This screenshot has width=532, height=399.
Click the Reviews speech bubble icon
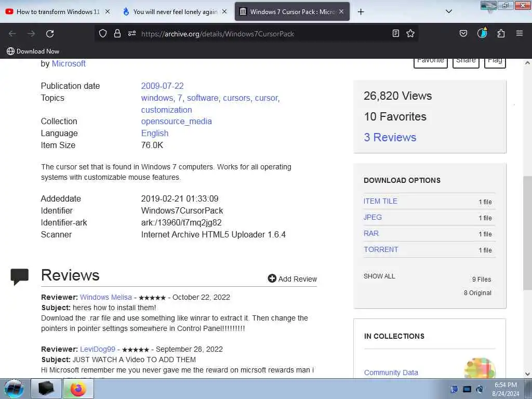coord(20,277)
